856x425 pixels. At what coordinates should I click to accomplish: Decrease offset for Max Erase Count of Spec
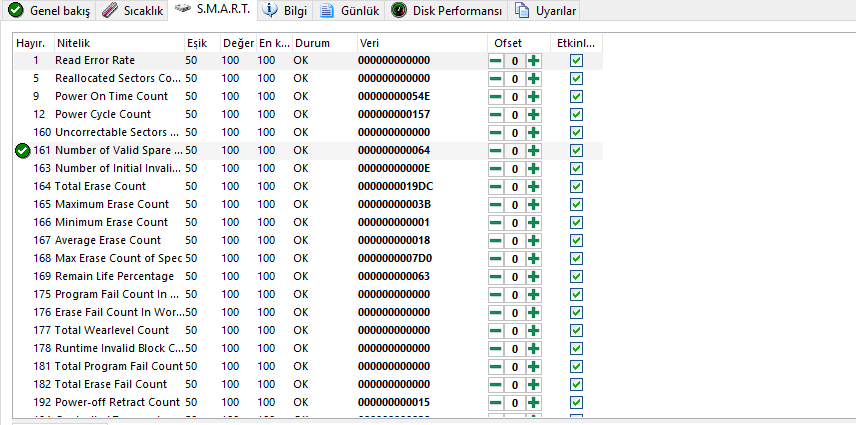[x=496, y=259]
